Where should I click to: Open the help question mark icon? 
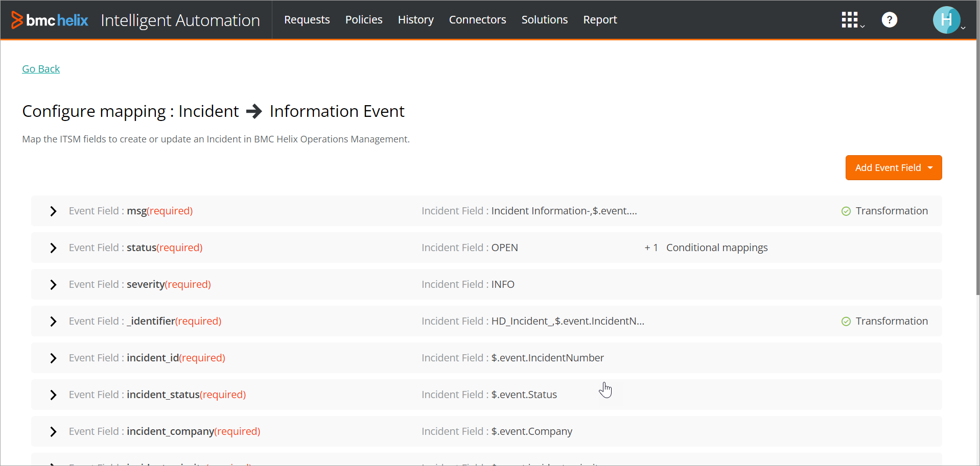[890, 20]
